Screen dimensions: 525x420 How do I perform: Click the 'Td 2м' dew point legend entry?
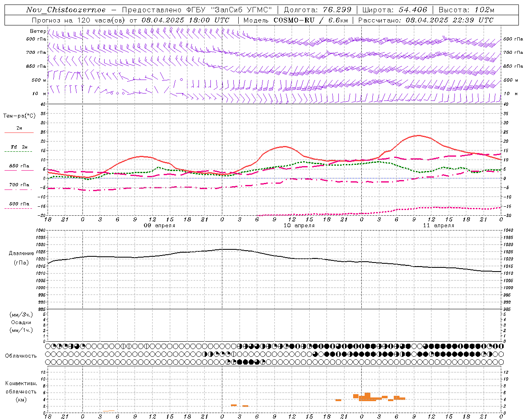tap(19, 147)
